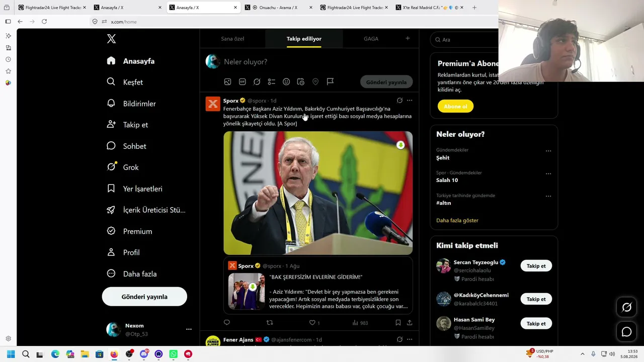
Task: Bookmark the Sporx Aziz Yıldırım post
Action: [398, 323]
